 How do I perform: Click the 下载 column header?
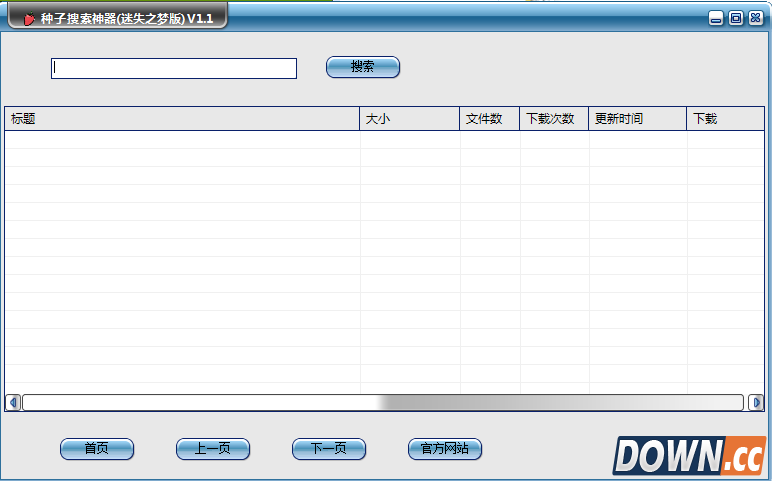coord(724,119)
